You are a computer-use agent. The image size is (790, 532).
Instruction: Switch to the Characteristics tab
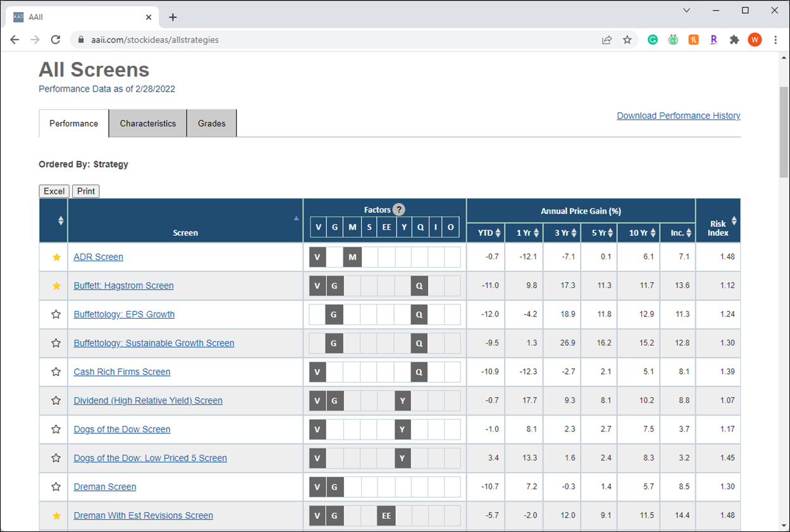coord(148,123)
